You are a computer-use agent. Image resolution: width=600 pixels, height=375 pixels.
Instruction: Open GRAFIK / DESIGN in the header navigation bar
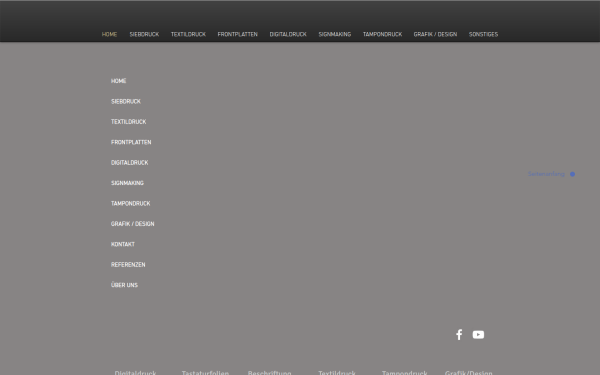coord(435,34)
